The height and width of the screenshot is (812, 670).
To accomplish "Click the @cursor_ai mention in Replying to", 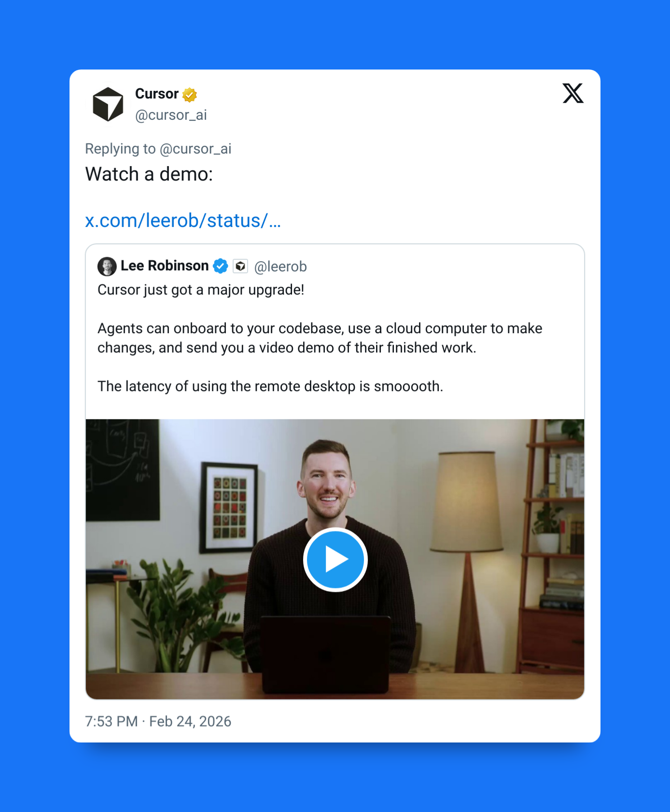I will (195, 149).
